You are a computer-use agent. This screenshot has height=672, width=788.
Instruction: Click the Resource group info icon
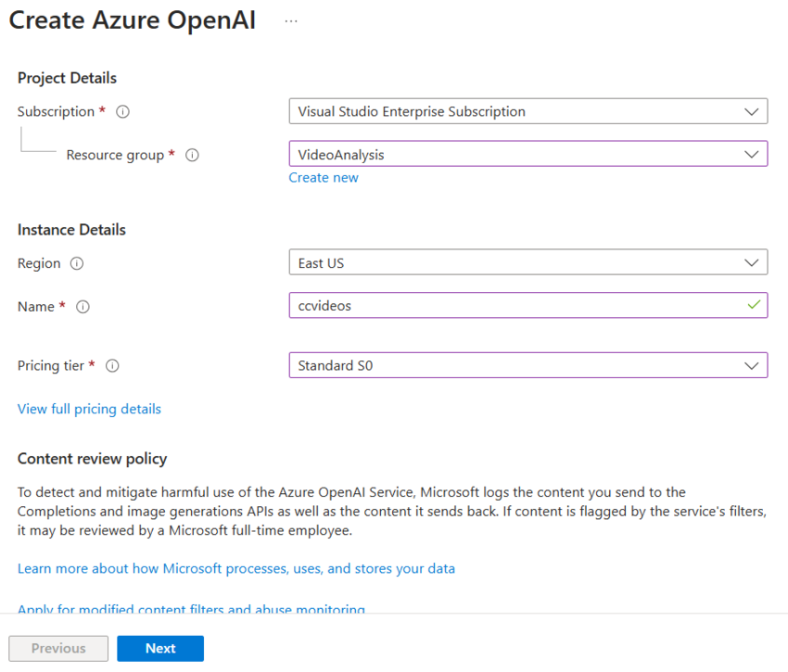[192, 155]
